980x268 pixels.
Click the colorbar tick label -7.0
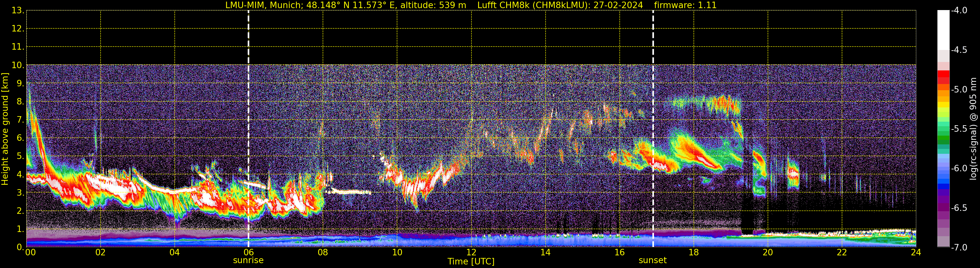959,248
